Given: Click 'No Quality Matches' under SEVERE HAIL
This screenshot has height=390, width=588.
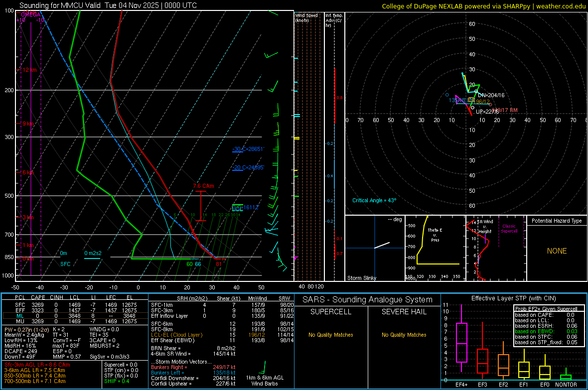Looking at the screenshot, I should click(404, 335).
